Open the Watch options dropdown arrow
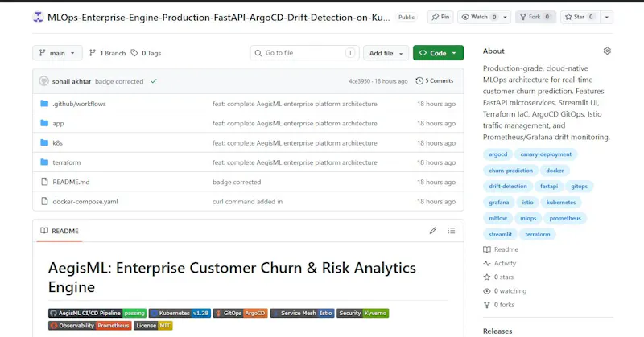This screenshot has height=337, width=644. (506, 17)
